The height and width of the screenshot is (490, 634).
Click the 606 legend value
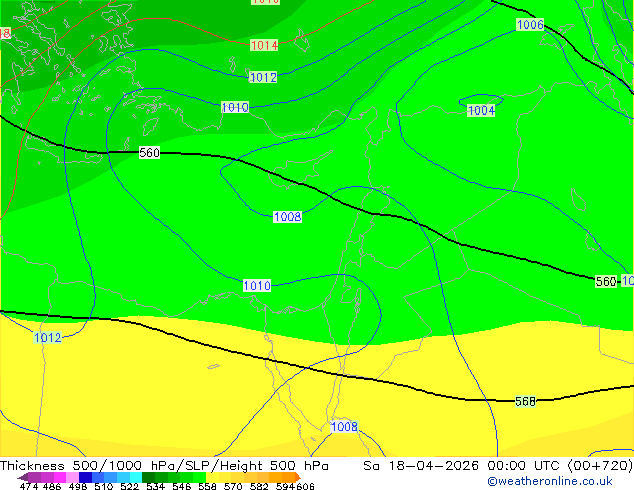click(x=305, y=486)
